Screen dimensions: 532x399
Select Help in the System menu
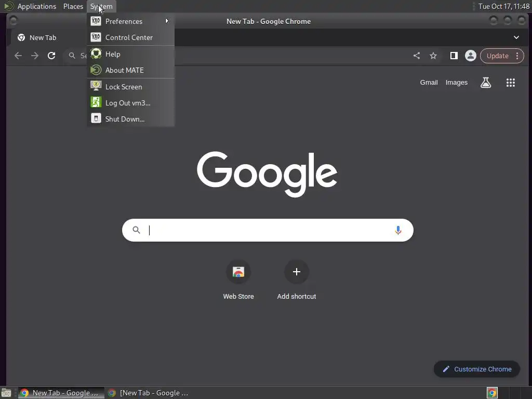(130, 54)
